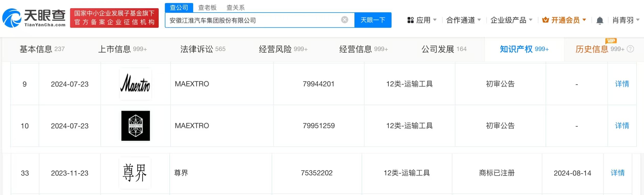The image size is (644, 195).
Task: Click the crown membership icon
Action: coord(545,20)
